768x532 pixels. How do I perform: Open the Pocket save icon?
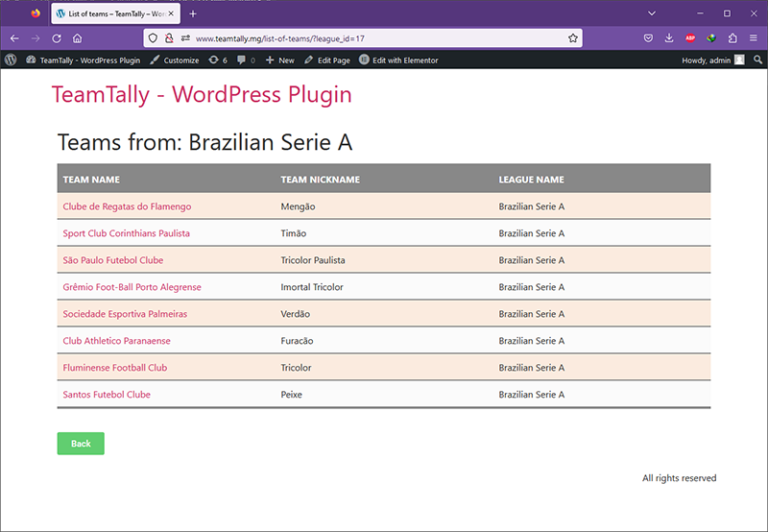pyautogui.click(x=648, y=38)
